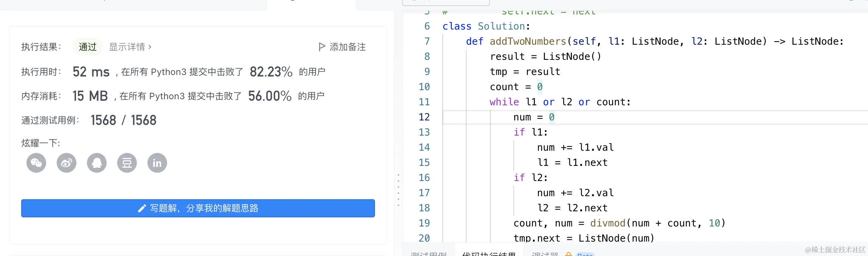
Task: Click the pencil icon in 写题解 button
Action: [x=142, y=208]
